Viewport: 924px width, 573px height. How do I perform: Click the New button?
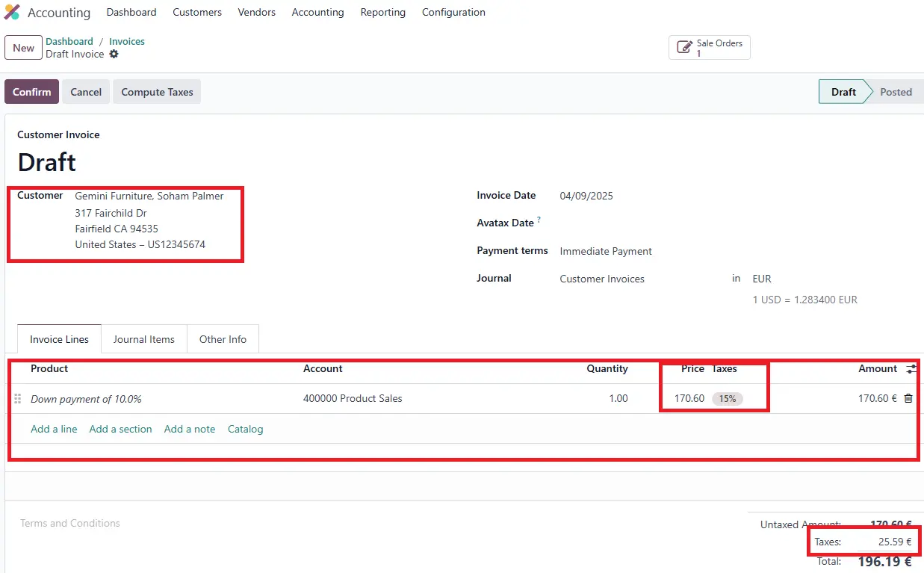click(x=23, y=48)
